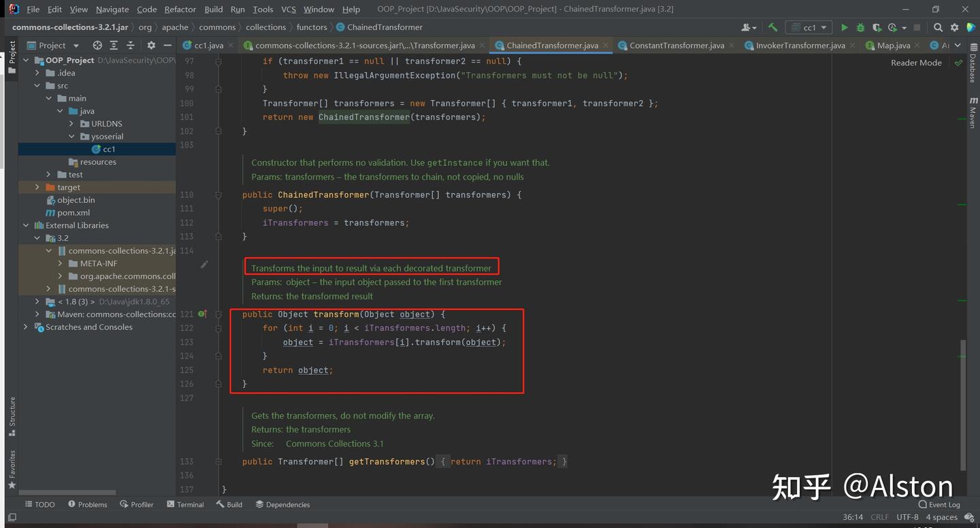The height and width of the screenshot is (528, 980).
Task: Click the UTF-8 encoding in the status bar
Action: (907, 517)
